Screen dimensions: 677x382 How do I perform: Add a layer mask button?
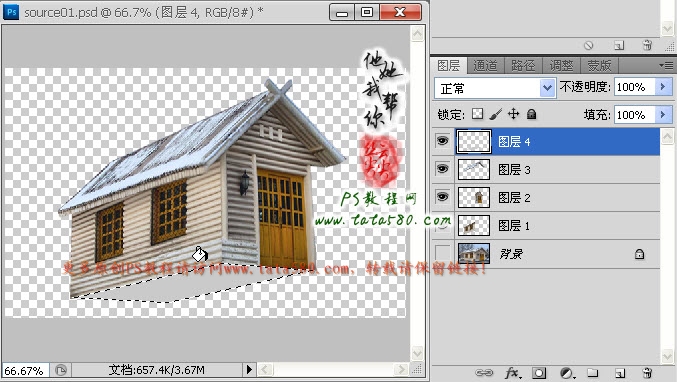coord(539,373)
